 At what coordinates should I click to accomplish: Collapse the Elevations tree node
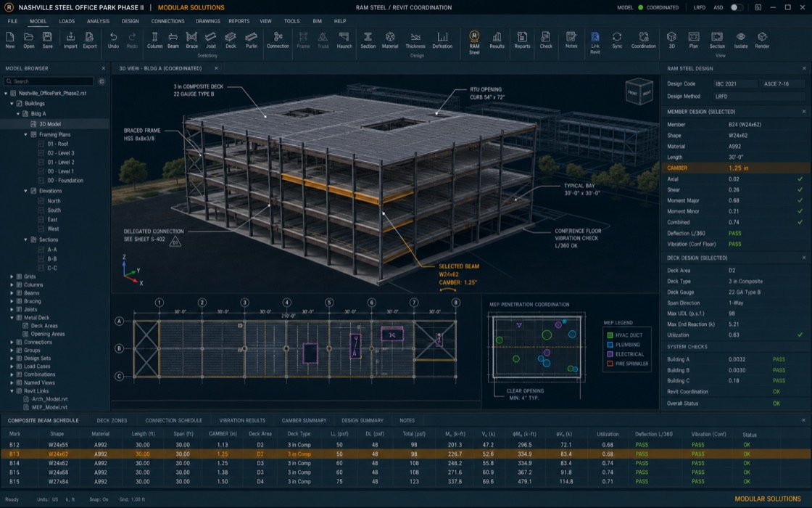pyautogui.click(x=25, y=191)
